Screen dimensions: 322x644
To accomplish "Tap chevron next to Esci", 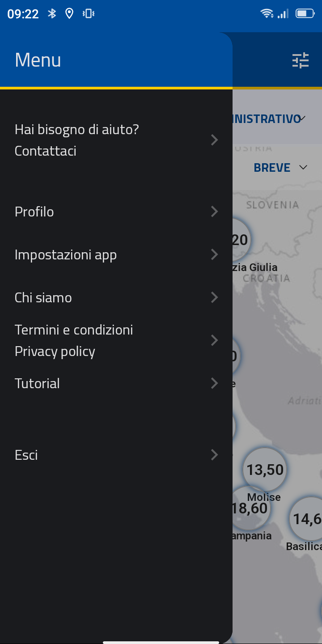I will (215, 455).
